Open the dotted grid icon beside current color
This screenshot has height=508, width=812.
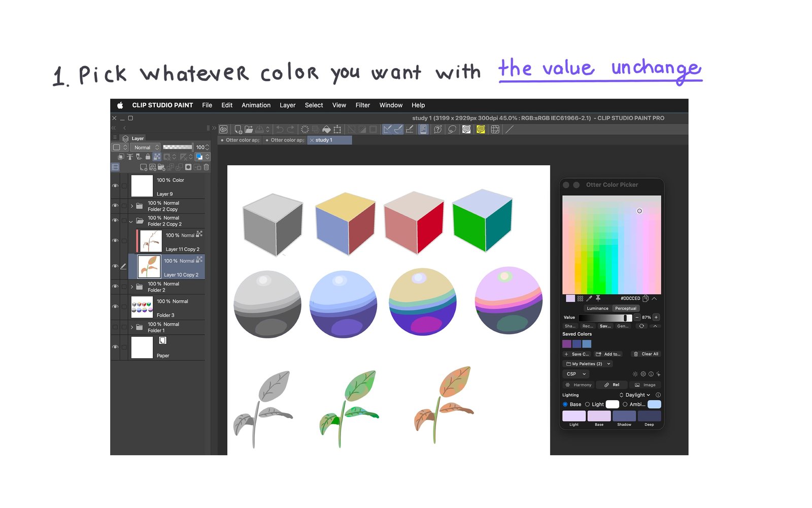[x=580, y=299]
